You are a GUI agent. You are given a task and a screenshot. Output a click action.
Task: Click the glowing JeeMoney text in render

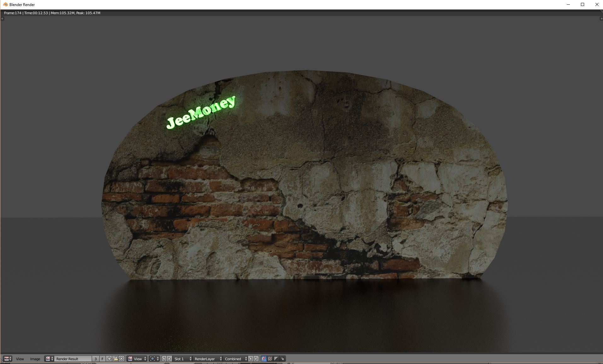tap(201, 112)
